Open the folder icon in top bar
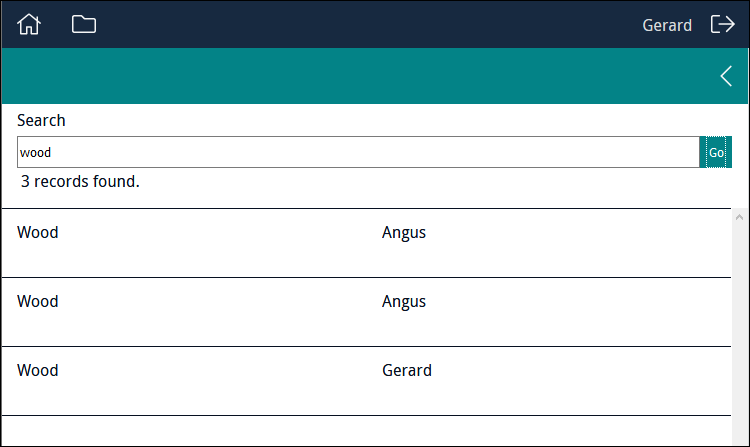Screen dimensions: 750x447 click(84, 25)
